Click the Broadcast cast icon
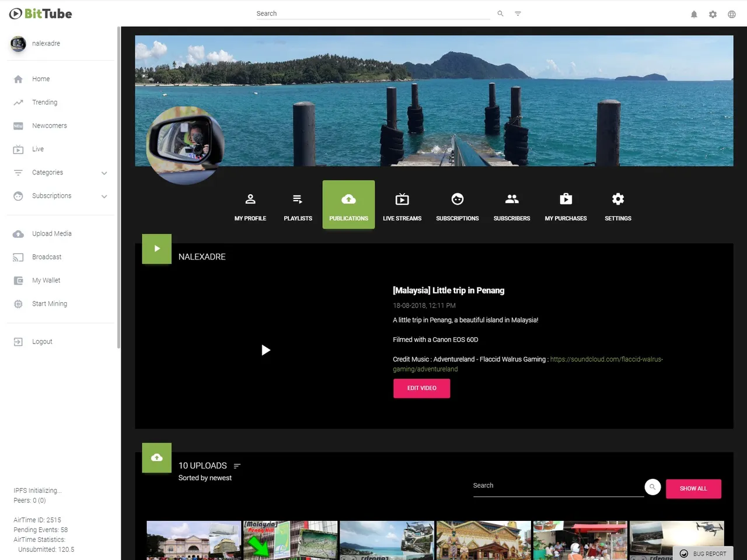Image resolution: width=747 pixels, height=560 pixels. click(18, 257)
